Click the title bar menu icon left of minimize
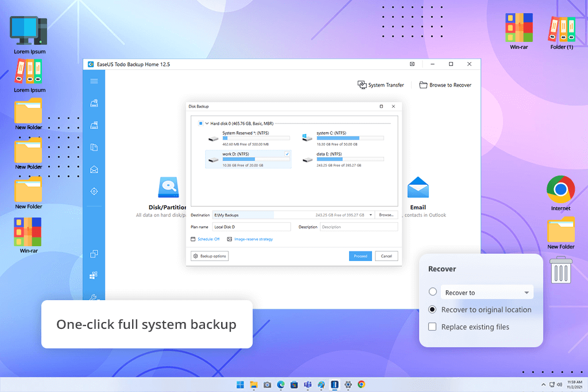The image size is (588, 392). (x=412, y=64)
